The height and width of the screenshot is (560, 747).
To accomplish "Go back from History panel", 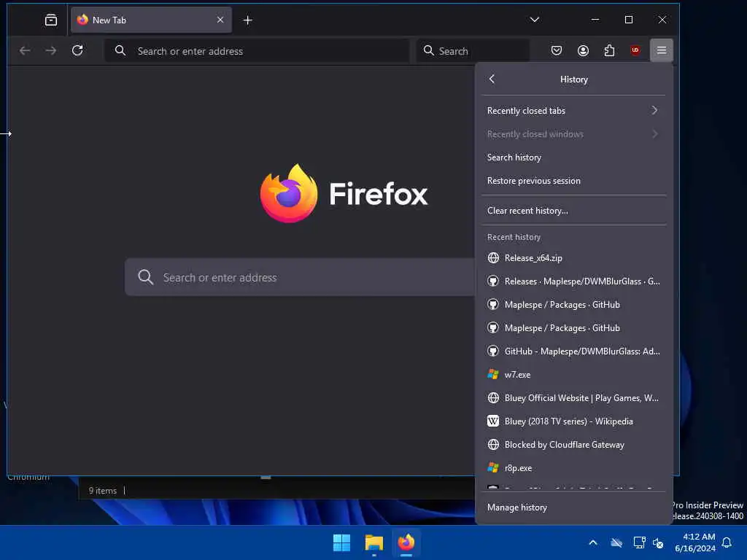I will tap(492, 79).
